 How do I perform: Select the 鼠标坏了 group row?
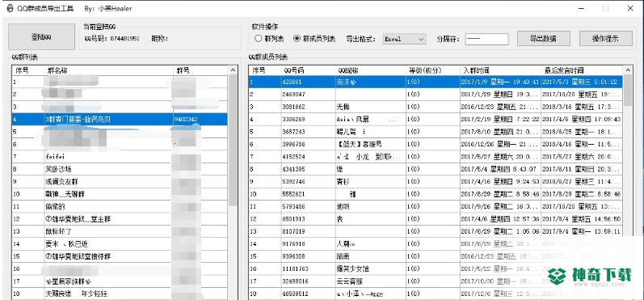pos(119,231)
